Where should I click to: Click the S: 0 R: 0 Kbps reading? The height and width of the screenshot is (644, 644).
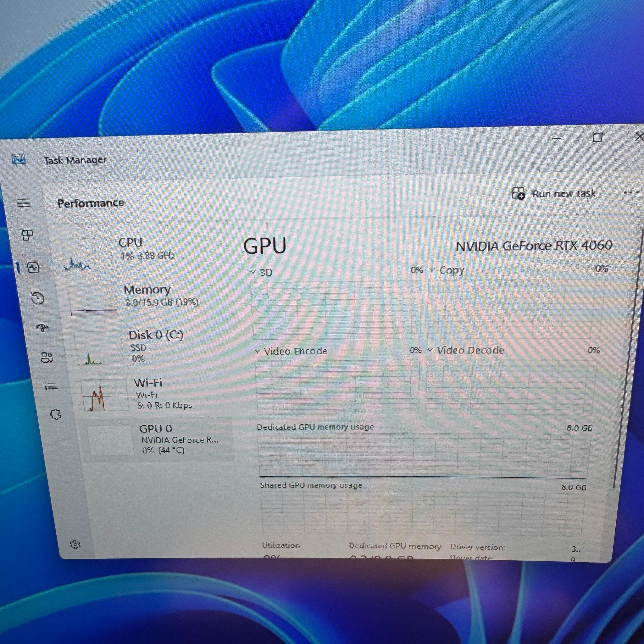click(165, 405)
